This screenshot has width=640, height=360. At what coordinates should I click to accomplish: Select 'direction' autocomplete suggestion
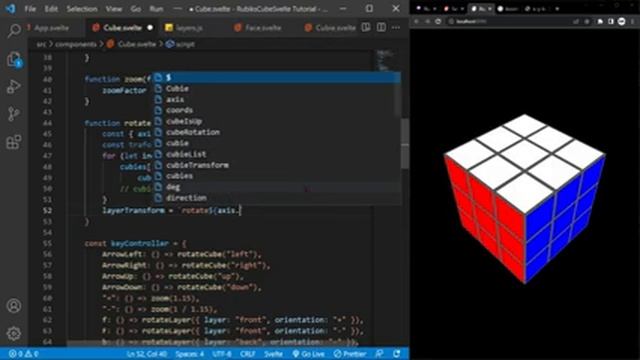276,198
